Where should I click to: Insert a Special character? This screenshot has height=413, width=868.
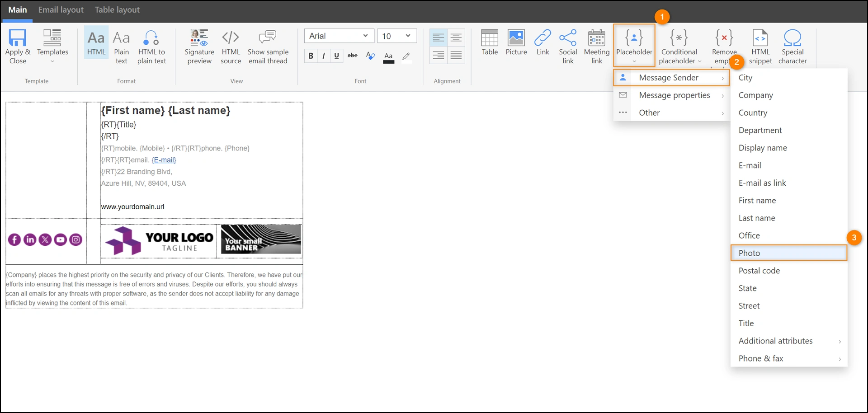coord(792,45)
